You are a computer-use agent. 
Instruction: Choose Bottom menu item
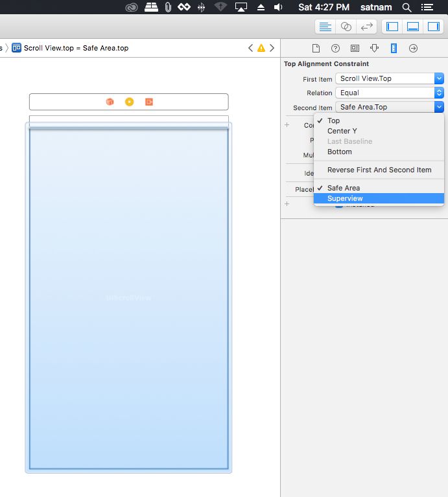pyautogui.click(x=379, y=152)
